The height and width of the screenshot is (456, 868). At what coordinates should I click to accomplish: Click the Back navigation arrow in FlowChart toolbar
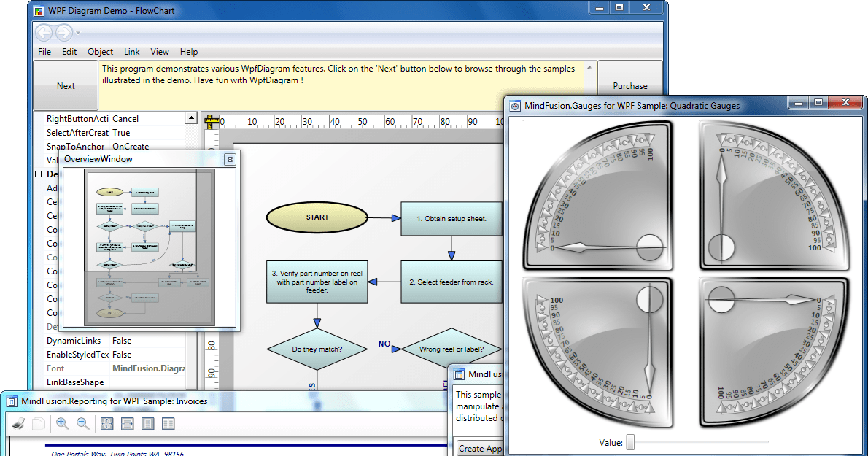pyautogui.click(x=43, y=32)
